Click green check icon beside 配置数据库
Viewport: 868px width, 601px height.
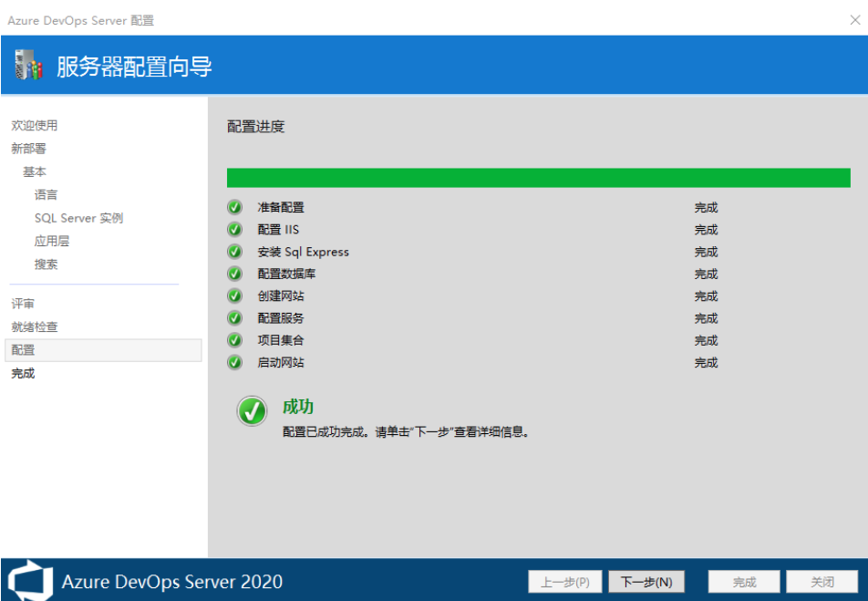[x=234, y=274]
